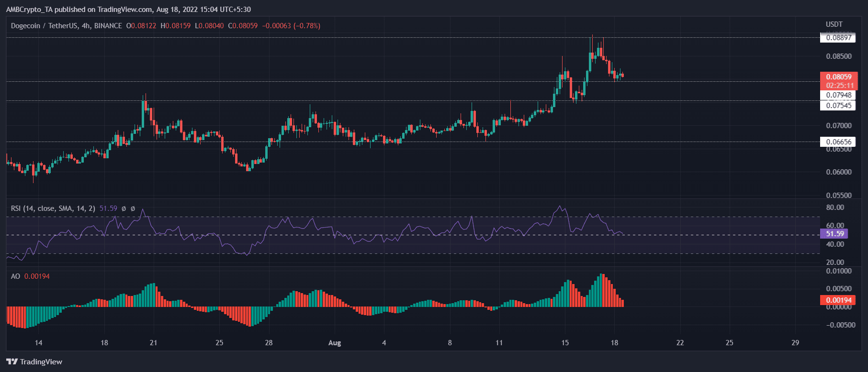Click the 80.00 tick on RSI axis
The width and height of the screenshot is (868, 372).
(835, 208)
